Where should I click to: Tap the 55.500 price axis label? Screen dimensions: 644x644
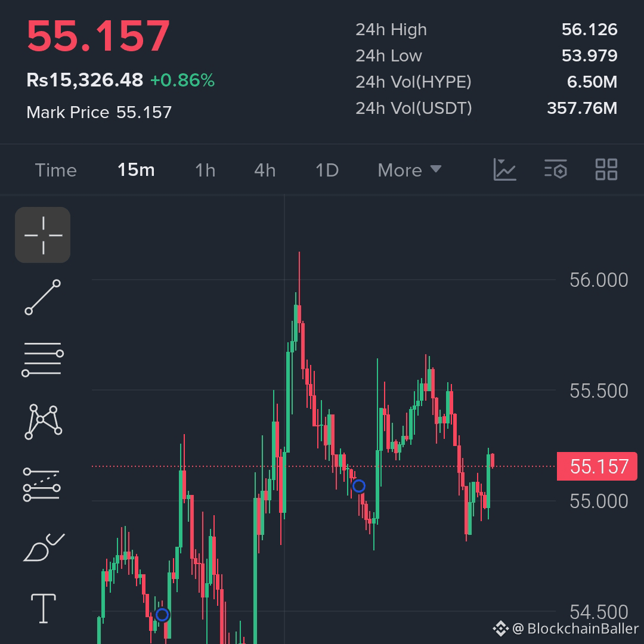599,391
